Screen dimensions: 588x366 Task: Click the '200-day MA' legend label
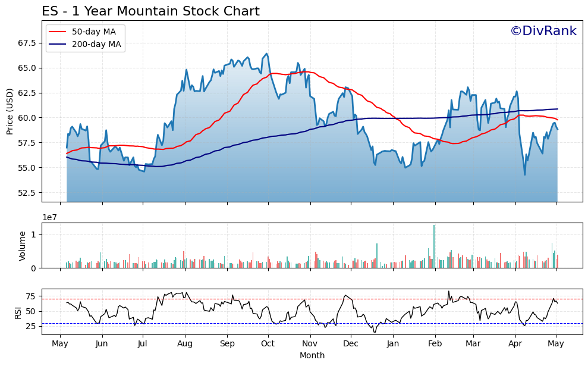click(96, 44)
